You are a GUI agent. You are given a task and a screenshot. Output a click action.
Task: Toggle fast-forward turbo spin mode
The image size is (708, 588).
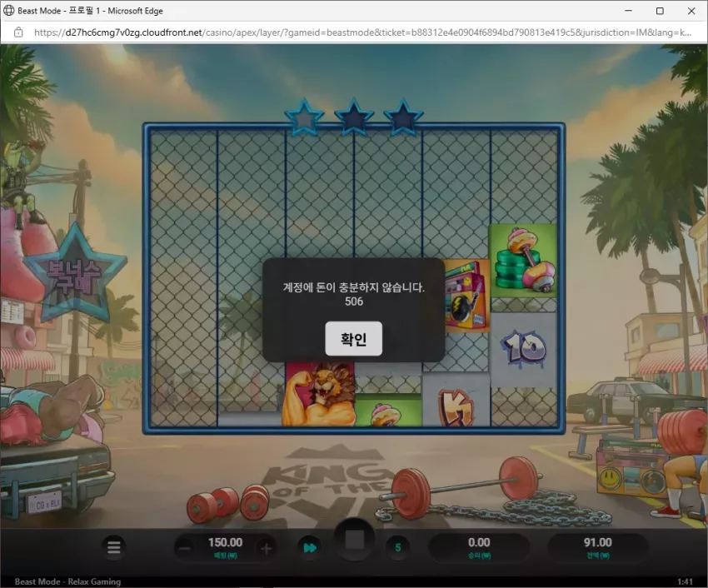(x=310, y=548)
